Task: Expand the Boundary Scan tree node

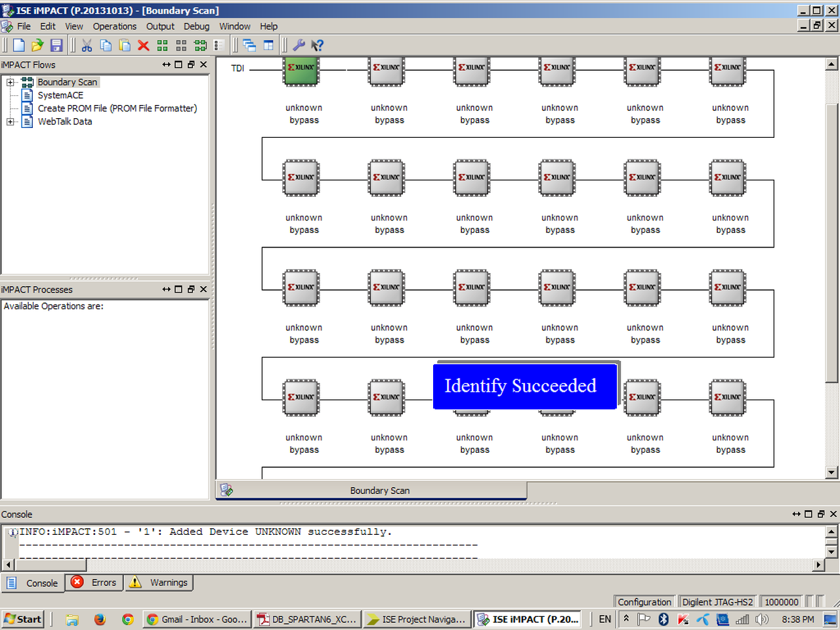Action: 10,82
